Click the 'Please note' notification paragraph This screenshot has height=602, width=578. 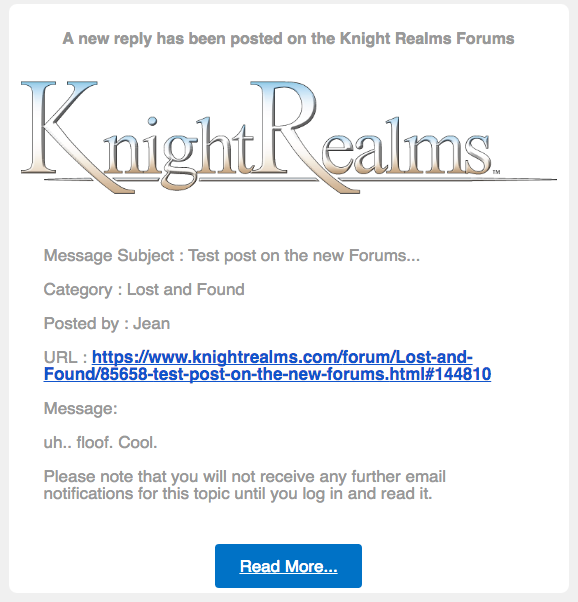[x=245, y=485]
